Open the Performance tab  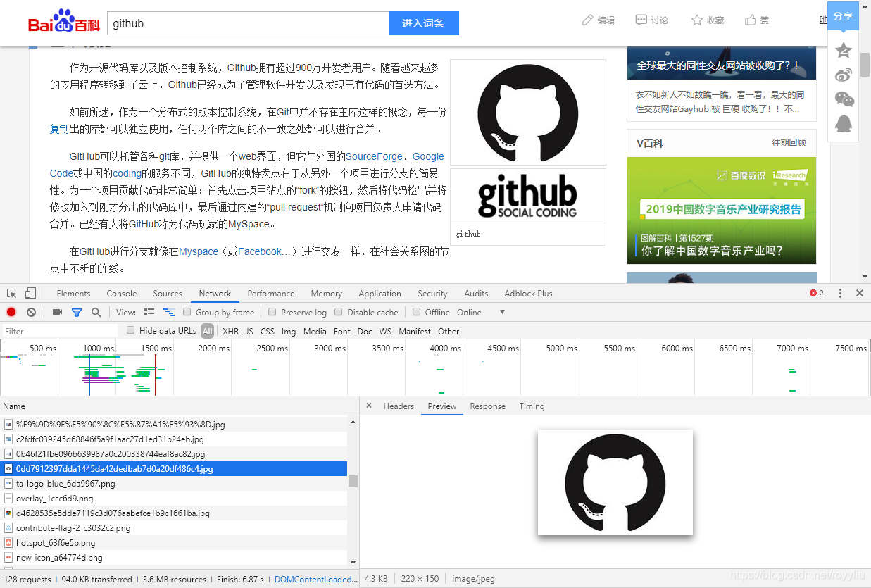click(271, 294)
